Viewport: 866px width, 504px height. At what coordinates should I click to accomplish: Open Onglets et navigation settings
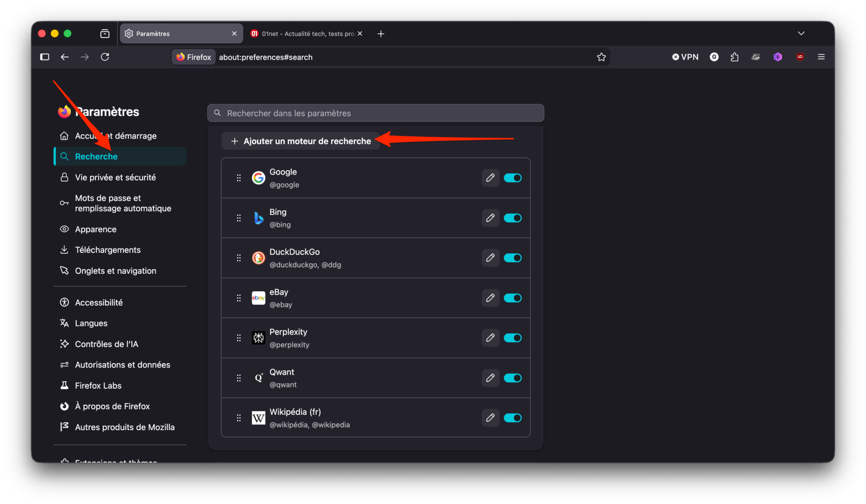coord(120,270)
